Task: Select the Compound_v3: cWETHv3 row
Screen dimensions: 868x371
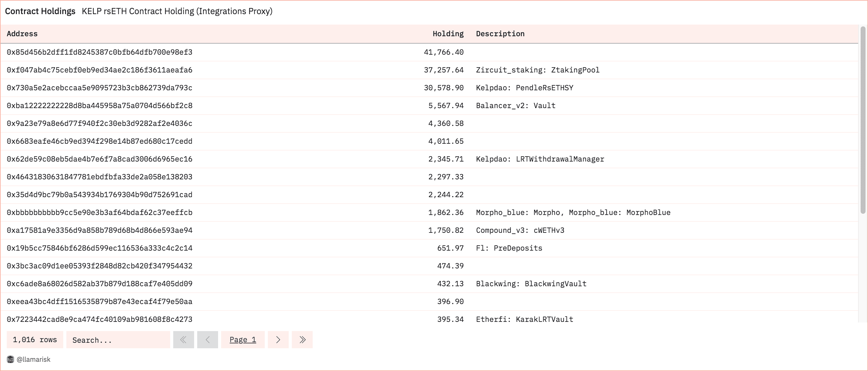Action: click(x=520, y=230)
